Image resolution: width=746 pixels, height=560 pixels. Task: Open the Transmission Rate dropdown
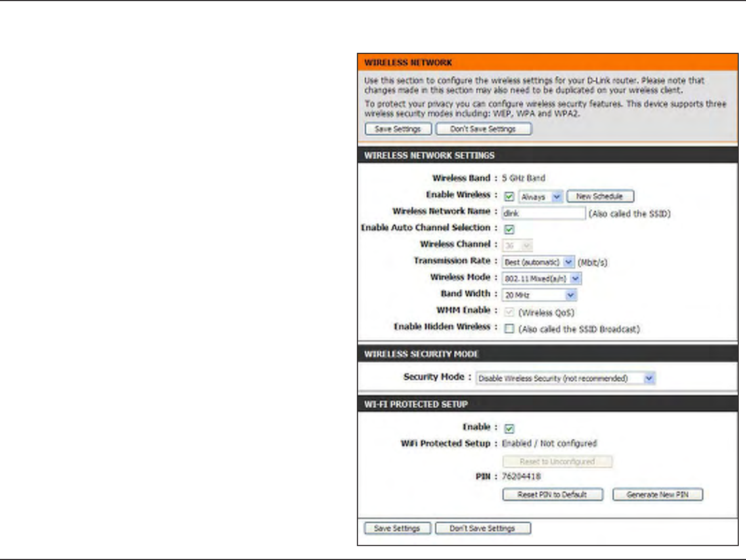[x=538, y=262]
